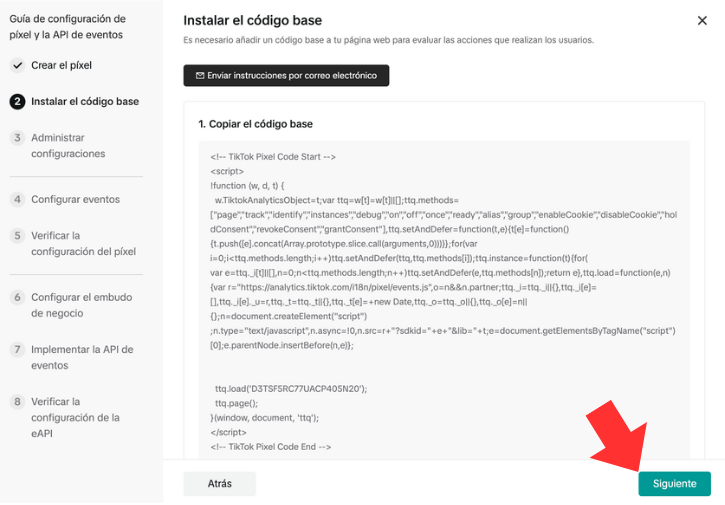Click the checkmark icon beside Crear el píxel
This screenshot has width=725, height=505.
click(x=17, y=65)
